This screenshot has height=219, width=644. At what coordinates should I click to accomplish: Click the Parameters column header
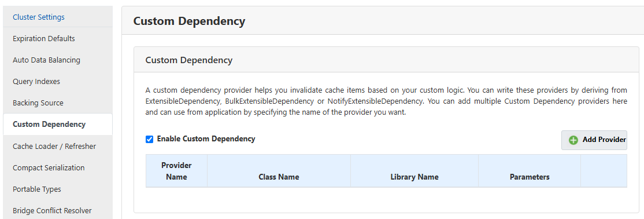pos(530,177)
